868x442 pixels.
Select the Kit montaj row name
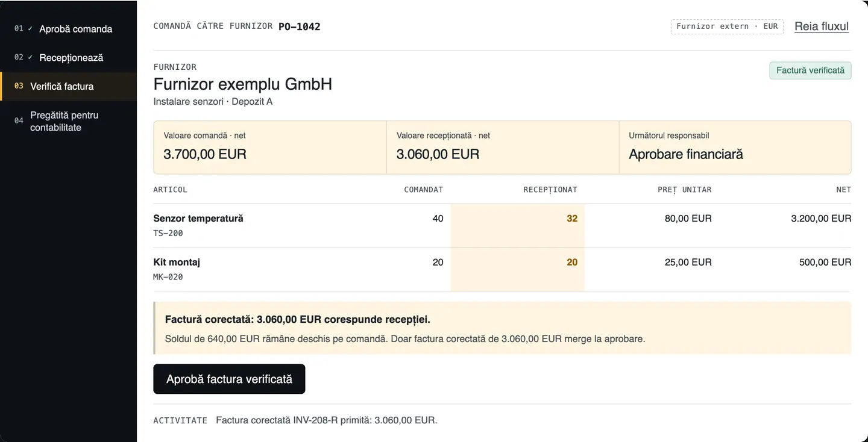[177, 263]
